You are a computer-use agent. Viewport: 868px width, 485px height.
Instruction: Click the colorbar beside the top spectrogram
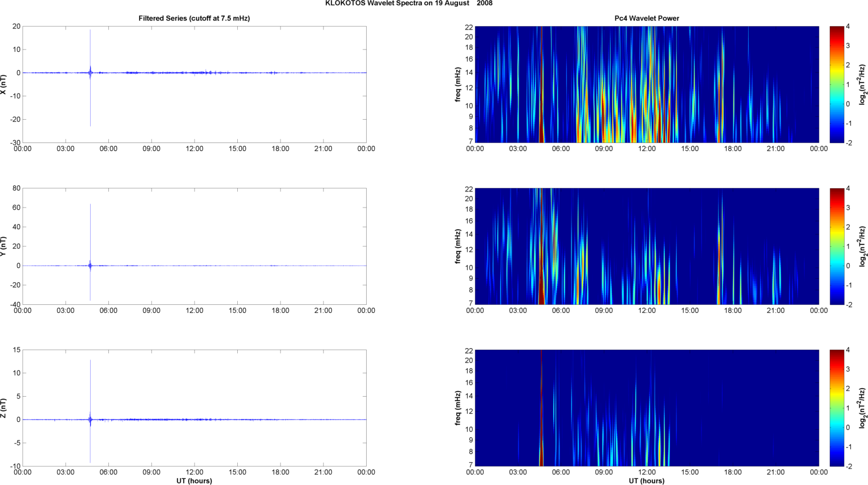(x=836, y=84)
